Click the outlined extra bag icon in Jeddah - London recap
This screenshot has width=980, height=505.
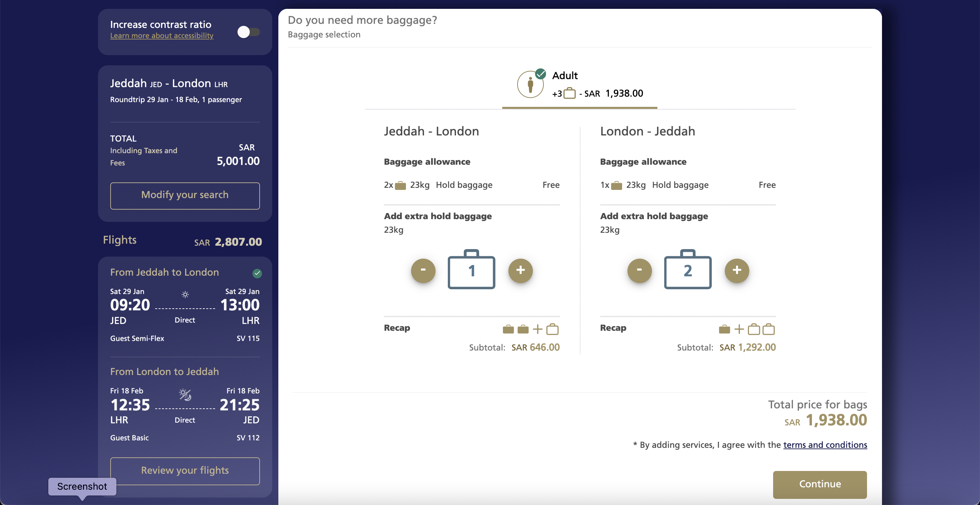552,329
